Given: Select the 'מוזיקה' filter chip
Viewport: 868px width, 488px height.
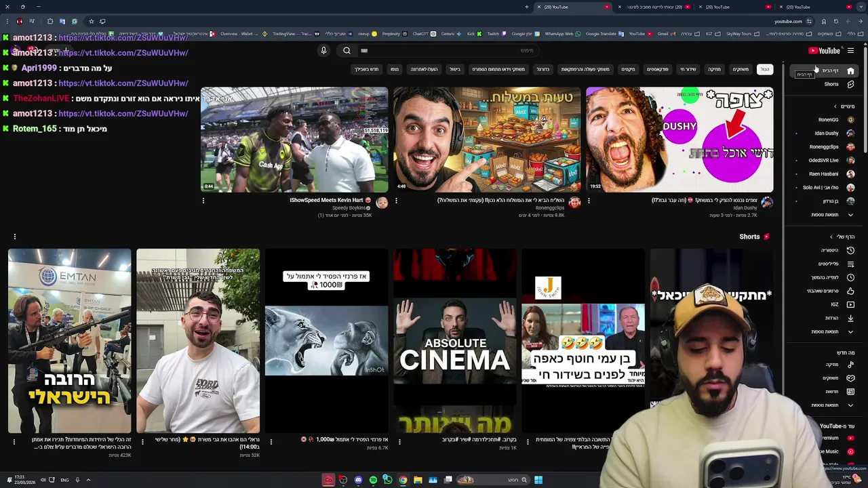Looking at the screenshot, I should pyautogui.click(x=714, y=69).
